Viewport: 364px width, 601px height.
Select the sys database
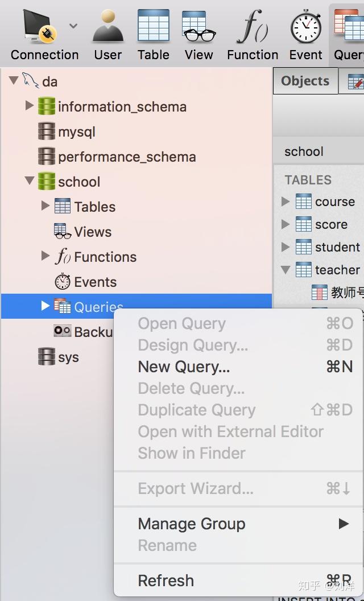(68, 357)
